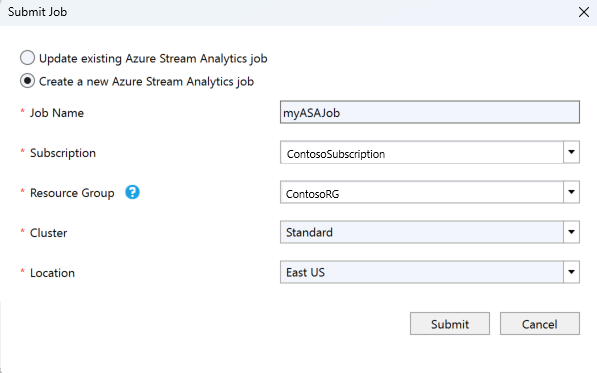Image resolution: width=597 pixels, height=373 pixels.
Task: Click the Submit button
Action: 450,324
